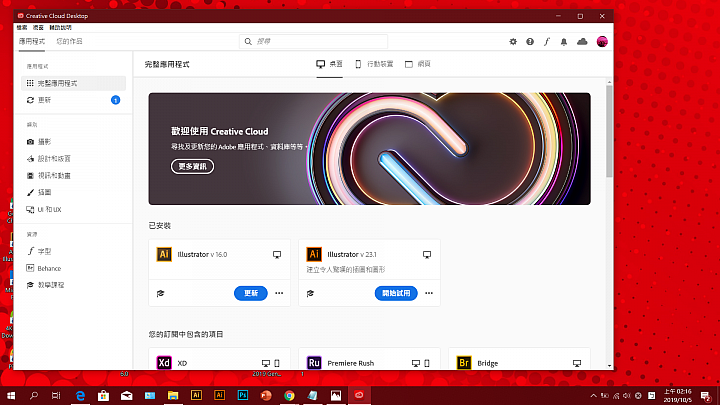The width and height of the screenshot is (720, 405).
Task: Click the desktop icon on Illustrator v 16.0 card
Action: [277, 254]
